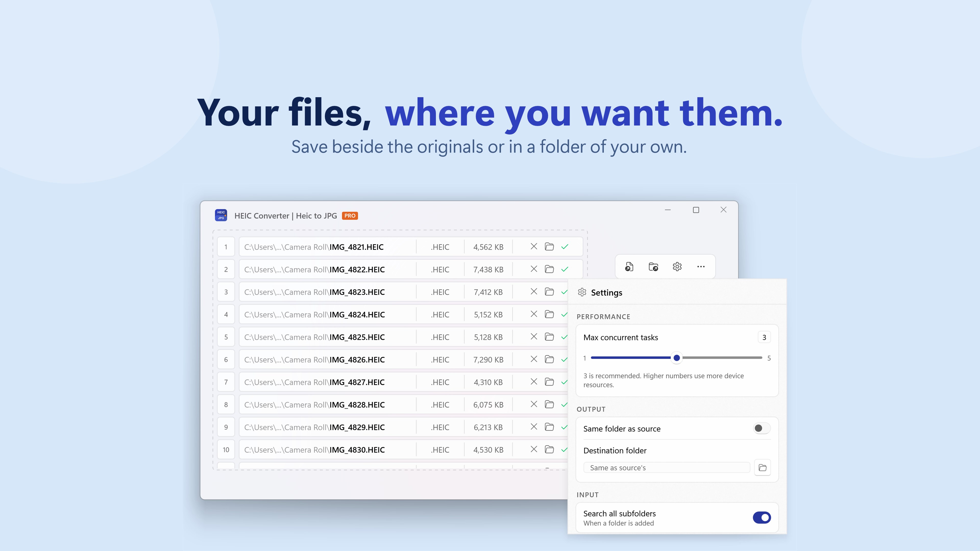
Task: Remove IMG_4822.HEIC using its X icon
Action: click(x=534, y=269)
